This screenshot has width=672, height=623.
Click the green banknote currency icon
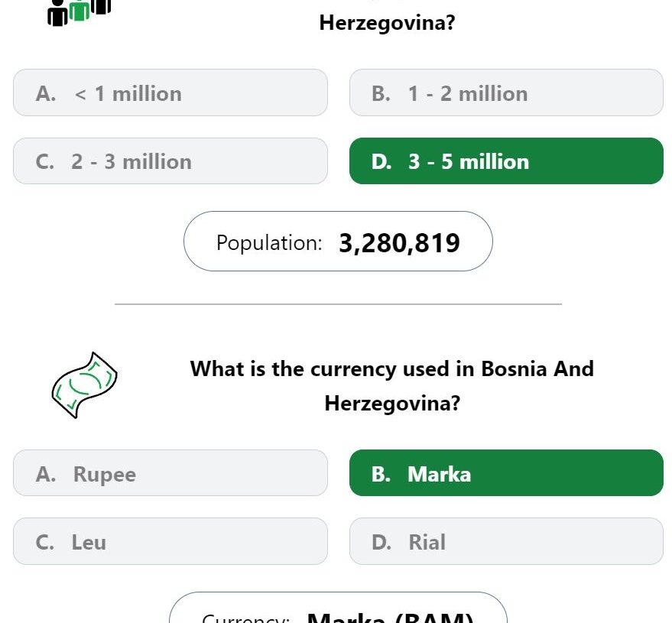tap(84, 385)
